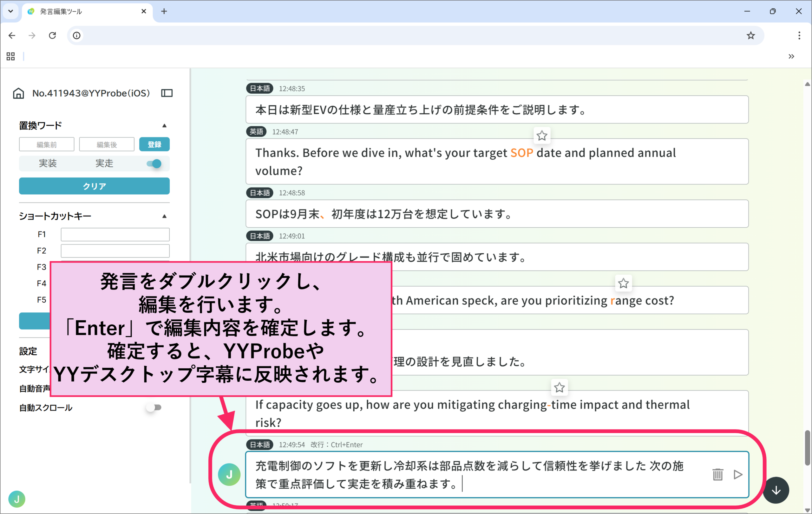Click the クリア button
This screenshot has height=514, width=812.
pyautogui.click(x=94, y=186)
